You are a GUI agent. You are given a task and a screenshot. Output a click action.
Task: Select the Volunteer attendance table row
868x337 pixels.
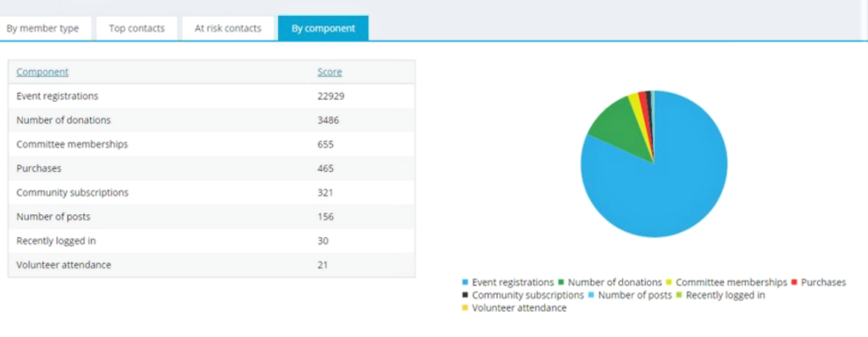coord(211,265)
